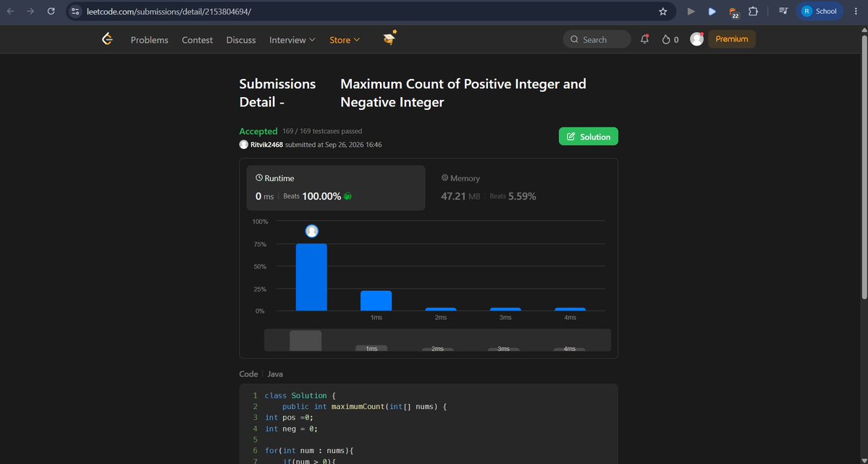Click the browser address bar URL
Viewport: 868px width, 464px height.
(x=169, y=11)
